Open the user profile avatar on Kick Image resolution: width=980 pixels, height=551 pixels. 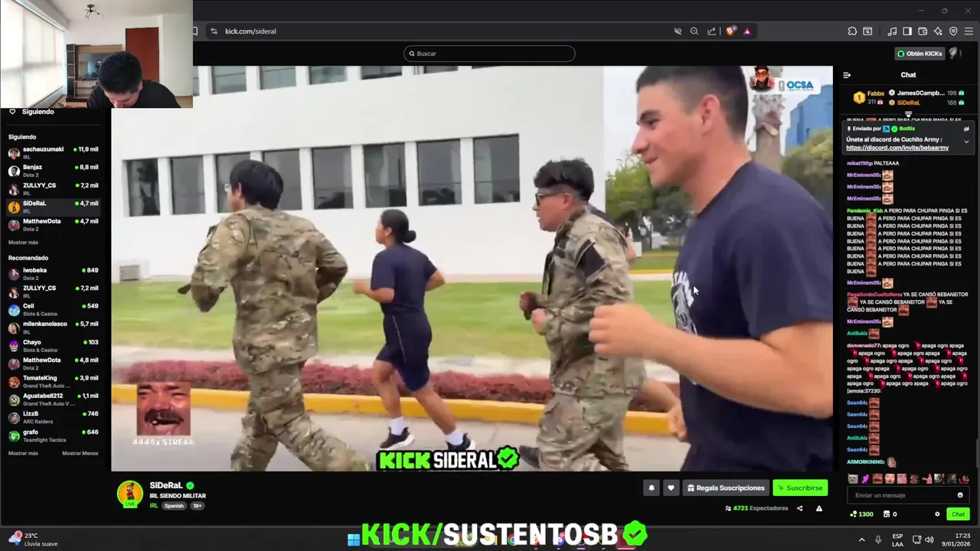tap(955, 54)
